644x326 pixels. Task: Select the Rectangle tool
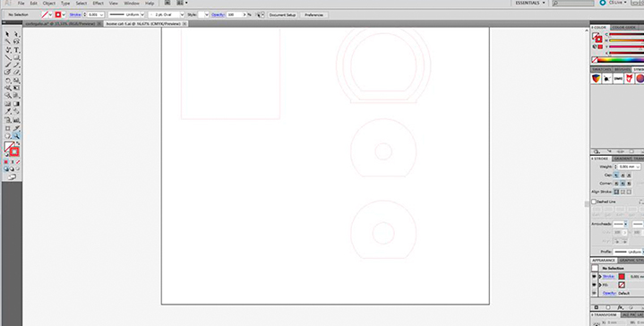[16, 57]
